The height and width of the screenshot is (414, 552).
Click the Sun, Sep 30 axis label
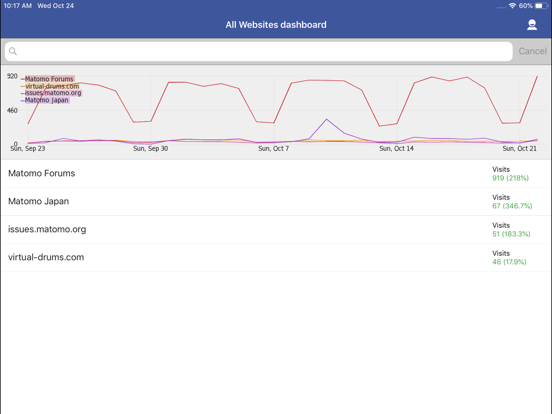(x=151, y=149)
